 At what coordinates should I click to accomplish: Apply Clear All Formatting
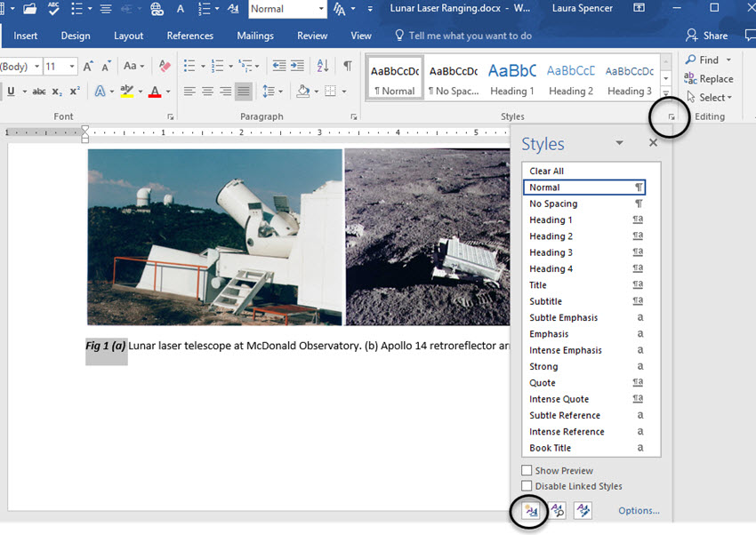(x=164, y=66)
